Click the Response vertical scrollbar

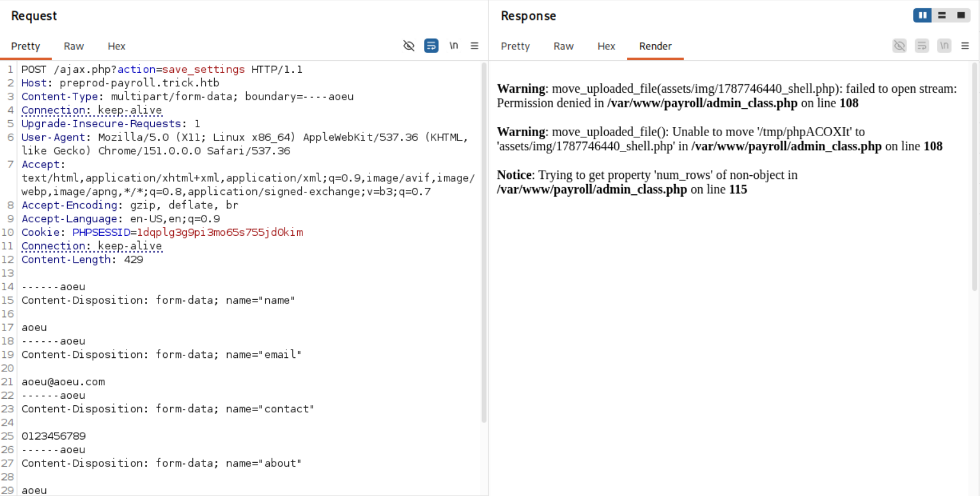point(975,176)
